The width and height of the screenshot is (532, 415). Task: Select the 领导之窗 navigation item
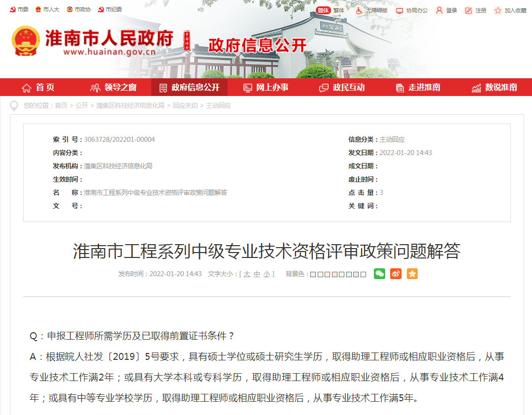(109, 87)
